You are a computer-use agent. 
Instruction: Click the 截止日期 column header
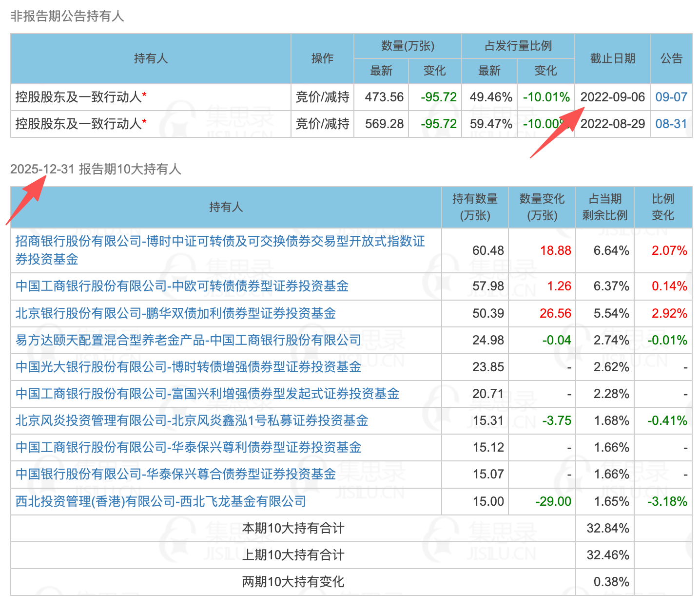click(612, 58)
